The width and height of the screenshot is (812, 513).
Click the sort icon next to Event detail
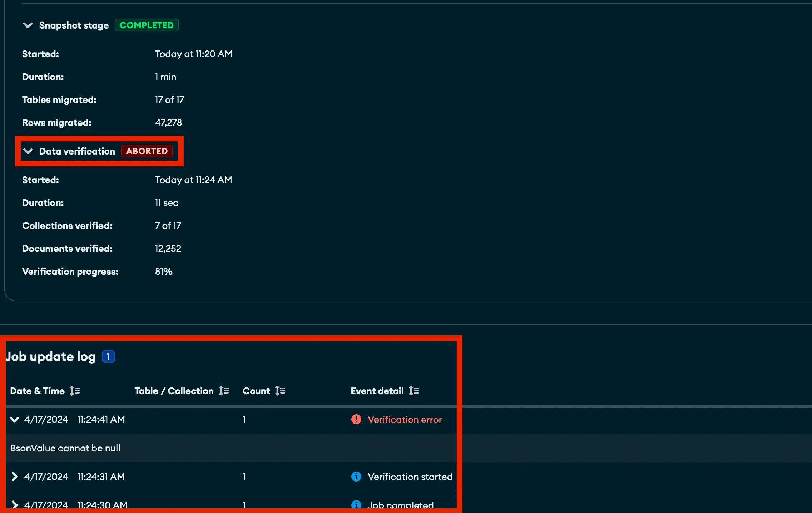pos(414,391)
